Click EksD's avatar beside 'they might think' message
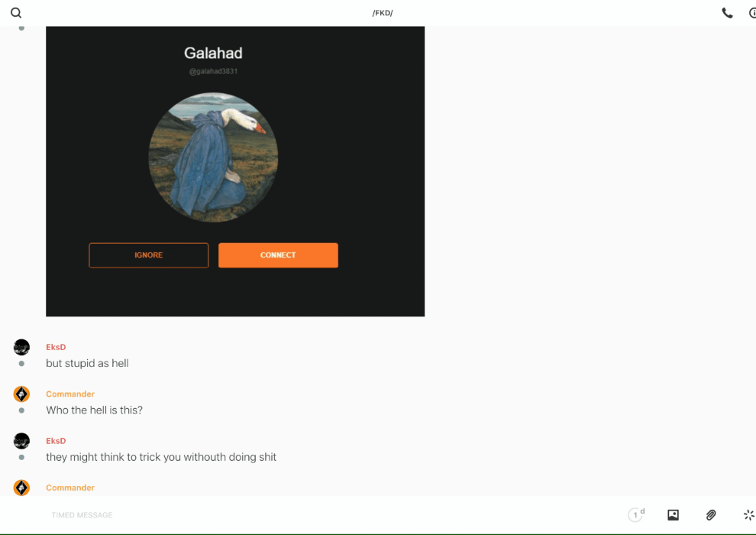Image resolution: width=756 pixels, height=535 pixels. coord(21,441)
